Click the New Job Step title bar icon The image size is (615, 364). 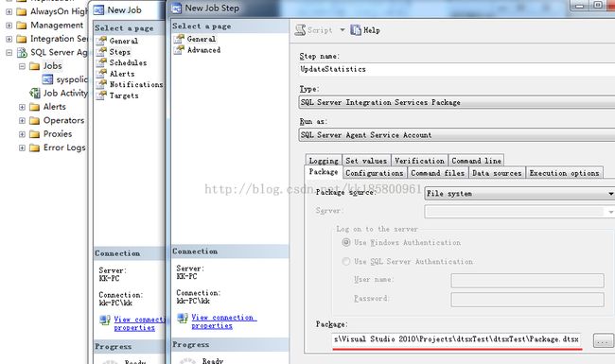coord(177,9)
